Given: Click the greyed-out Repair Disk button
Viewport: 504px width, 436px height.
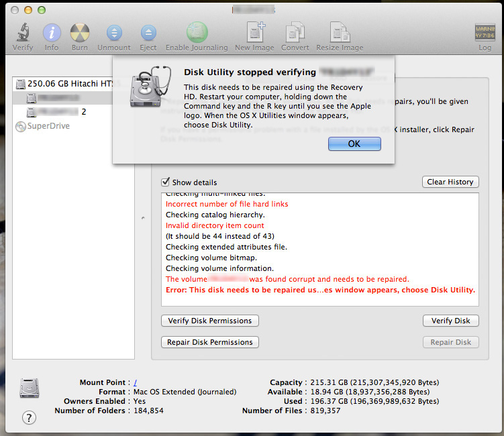Looking at the screenshot, I should (450, 342).
